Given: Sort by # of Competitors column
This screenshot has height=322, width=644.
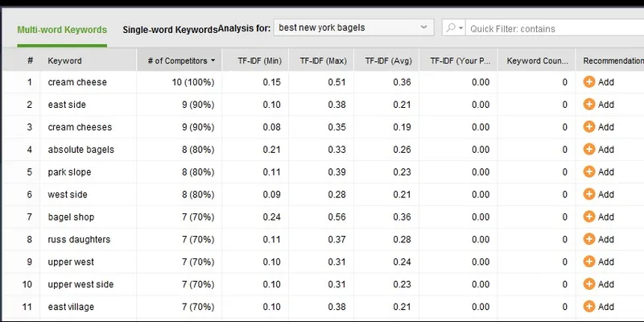Looking at the screenshot, I should click(180, 60).
